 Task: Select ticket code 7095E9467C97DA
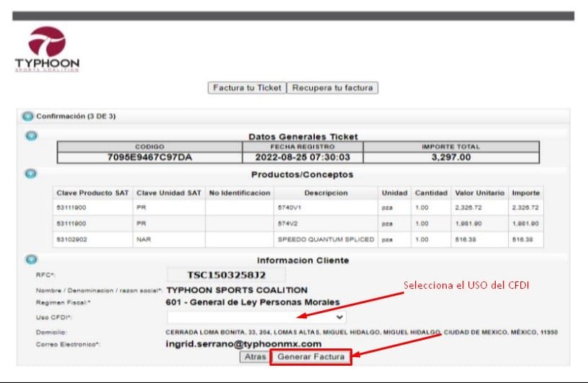(150, 158)
